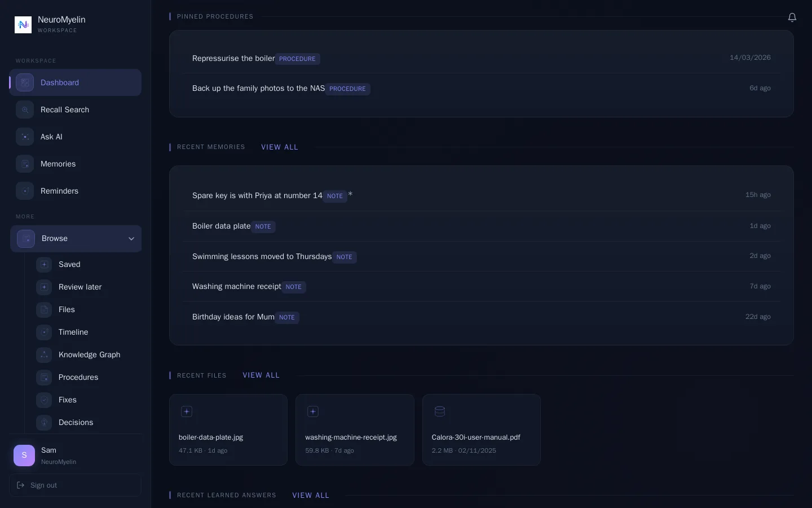Open Reminders in the sidebar
812x508 pixels.
pos(76,191)
